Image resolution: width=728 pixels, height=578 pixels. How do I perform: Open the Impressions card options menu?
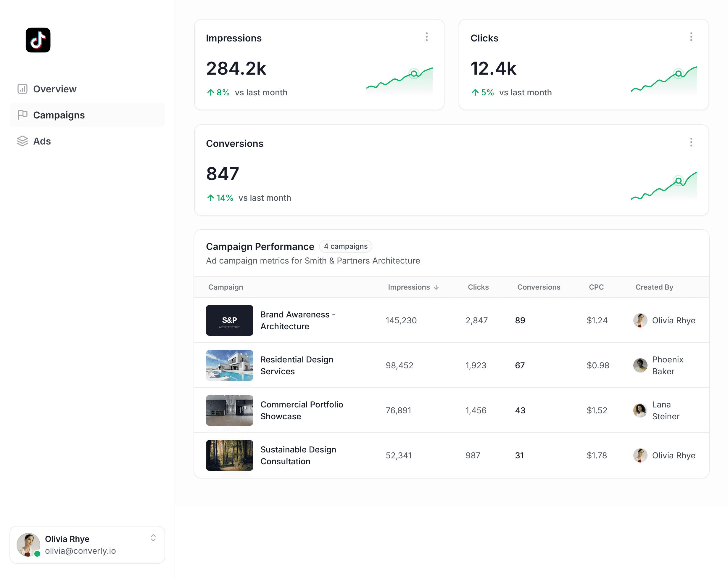426,36
